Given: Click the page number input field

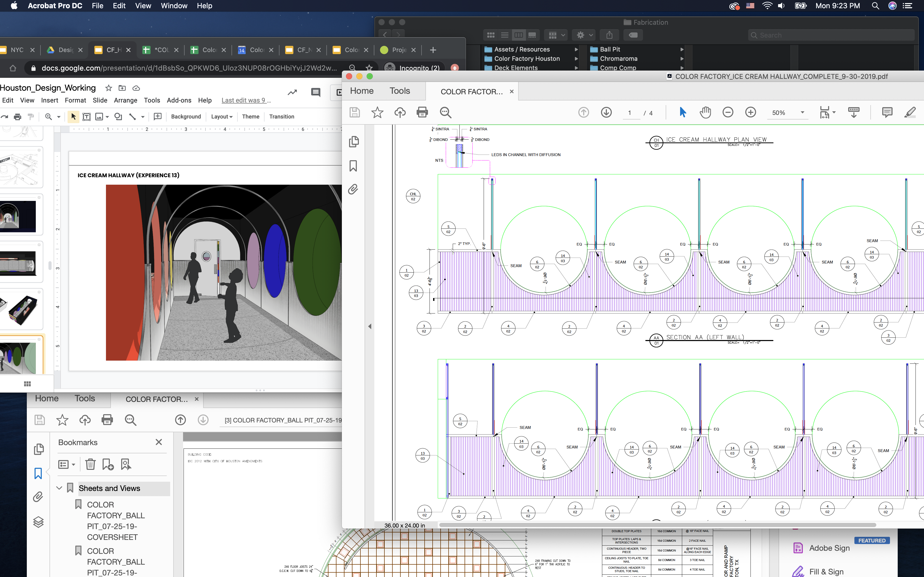Looking at the screenshot, I should [x=630, y=113].
